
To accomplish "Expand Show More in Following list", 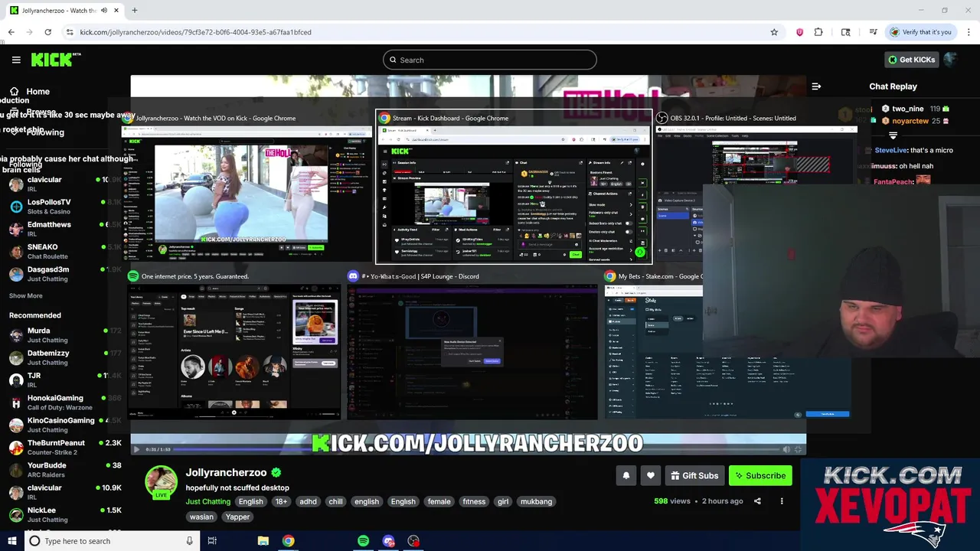I will tap(26, 295).
